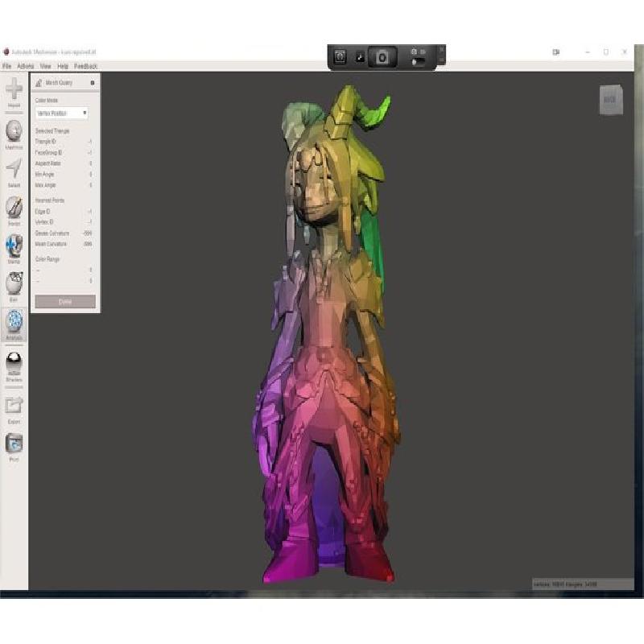This screenshot has height=644, width=644.
Task: Click the Max Angle label
Action: (46, 185)
